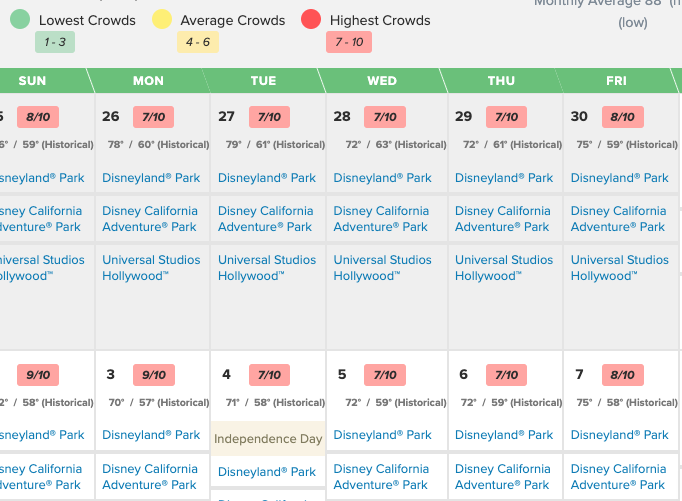Open Universal Studios Hollywood link on day 28

pyautogui.click(x=382, y=268)
